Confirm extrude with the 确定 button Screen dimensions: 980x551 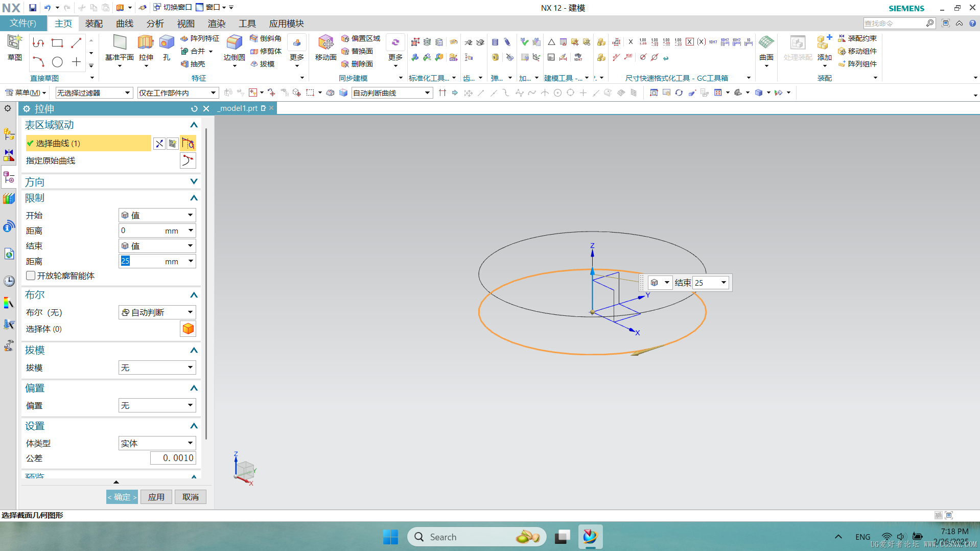[122, 497]
